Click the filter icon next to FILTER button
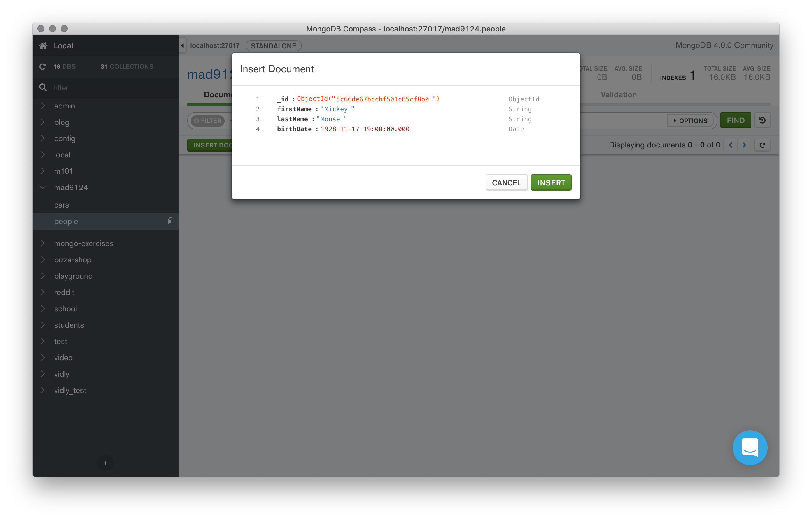This screenshot has width=812, height=520. (x=198, y=121)
